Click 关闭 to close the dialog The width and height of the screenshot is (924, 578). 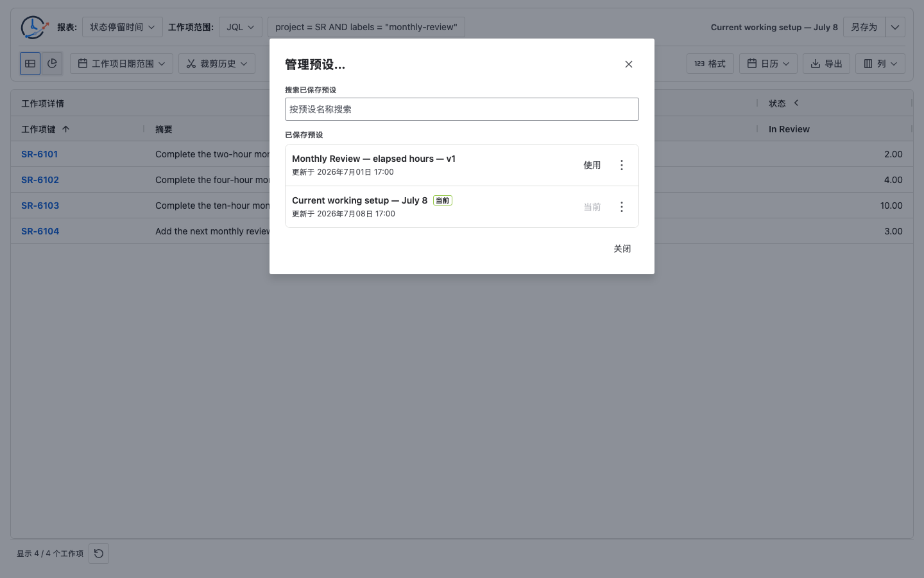622,249
